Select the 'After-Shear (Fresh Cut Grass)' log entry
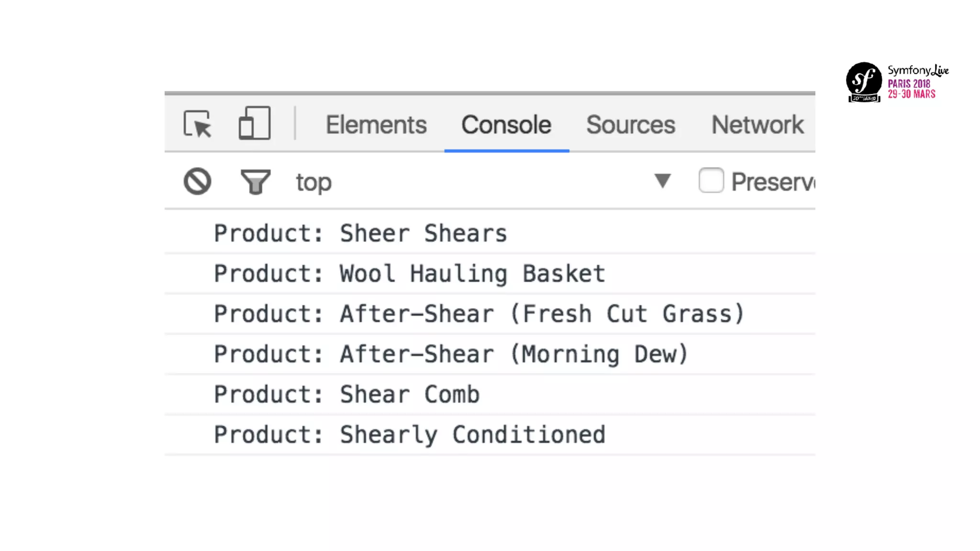980x551 pixels. click(479, 314)
